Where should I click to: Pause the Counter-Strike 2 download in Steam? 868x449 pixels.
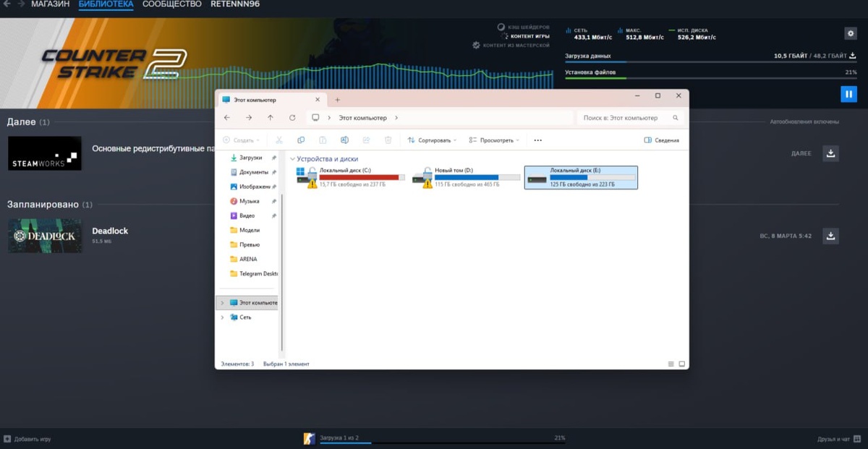pyautogui.click(x=848, y=94)
